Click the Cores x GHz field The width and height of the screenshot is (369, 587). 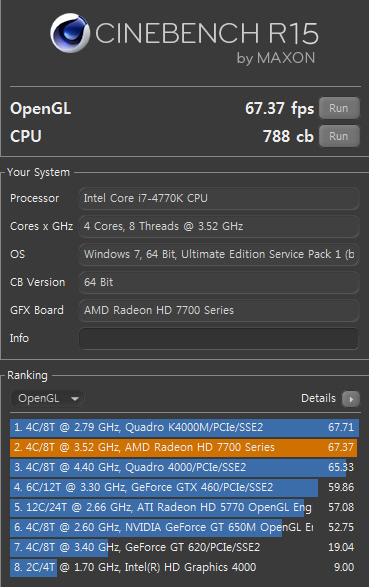pos(219,226)
